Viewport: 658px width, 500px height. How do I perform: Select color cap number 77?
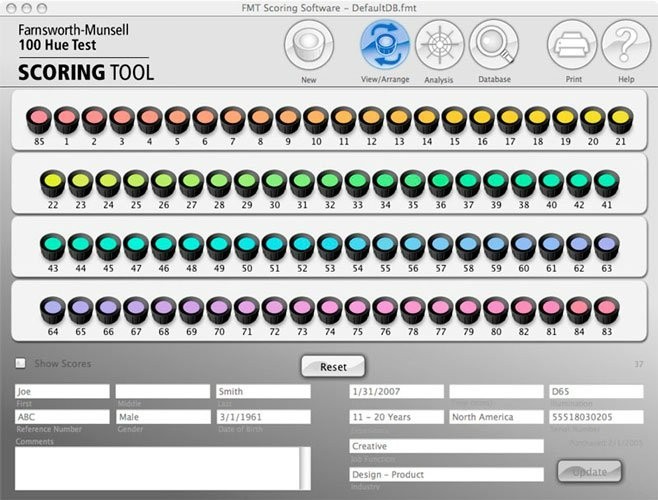441,310
